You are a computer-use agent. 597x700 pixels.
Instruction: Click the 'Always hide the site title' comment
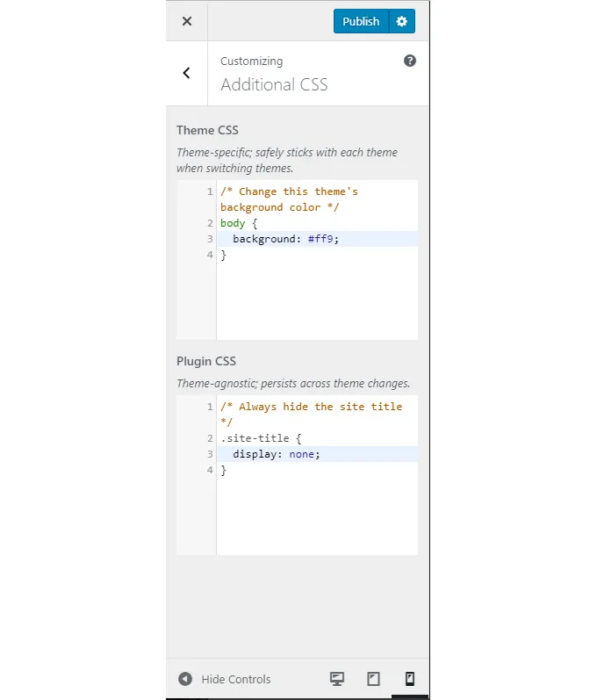pyautogui.click(x=311, y=407)
